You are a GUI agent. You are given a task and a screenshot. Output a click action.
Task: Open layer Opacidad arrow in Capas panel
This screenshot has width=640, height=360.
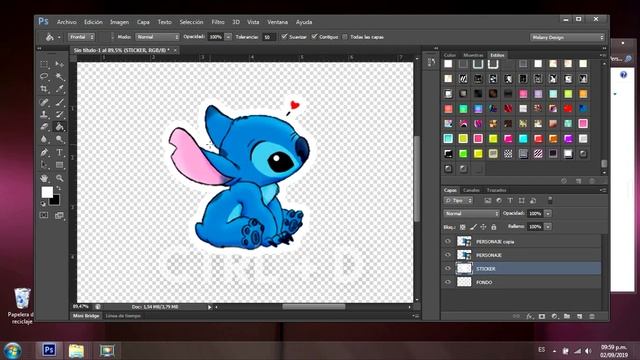[x=548, y=213]
